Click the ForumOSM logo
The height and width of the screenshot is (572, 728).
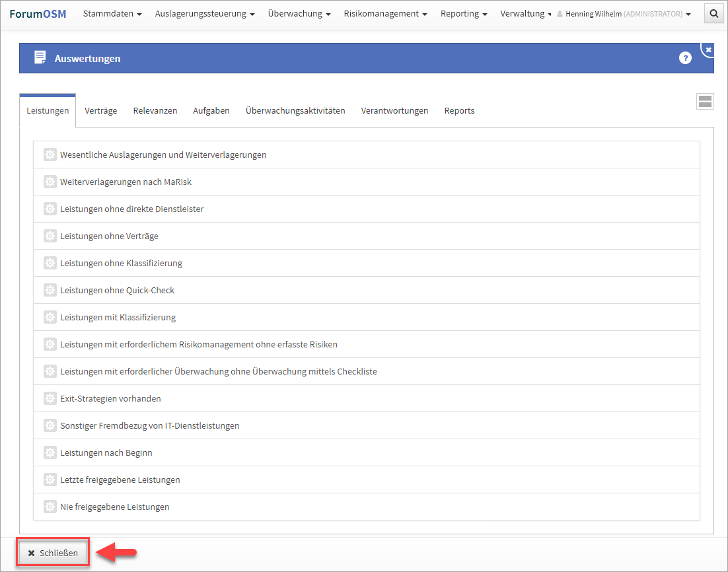point(38,13)
